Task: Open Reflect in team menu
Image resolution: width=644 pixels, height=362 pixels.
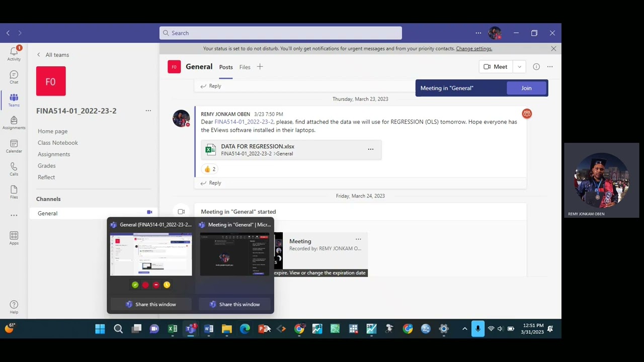Action: pyautogui.click(x=46, y=177)
